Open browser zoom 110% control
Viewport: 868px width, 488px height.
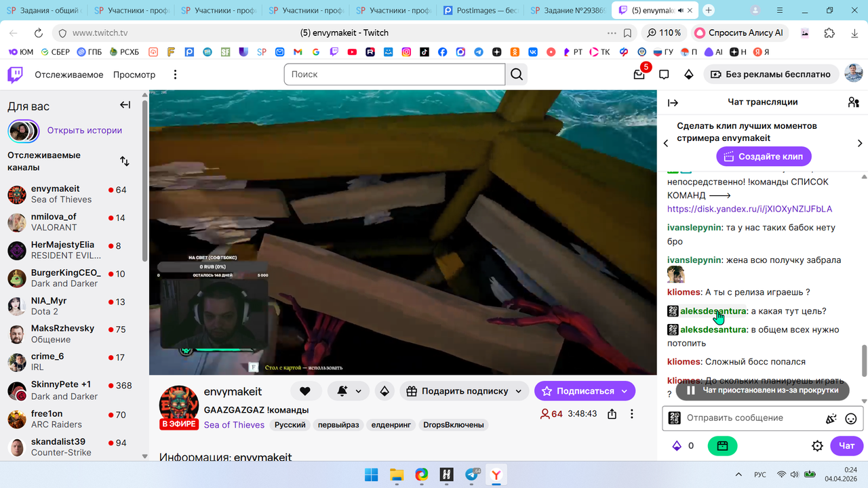coord(664,33)
